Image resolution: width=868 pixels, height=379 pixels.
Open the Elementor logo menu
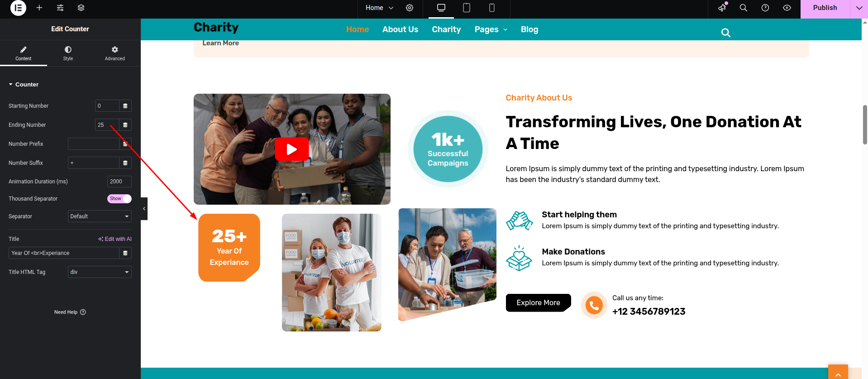(18, 8)
